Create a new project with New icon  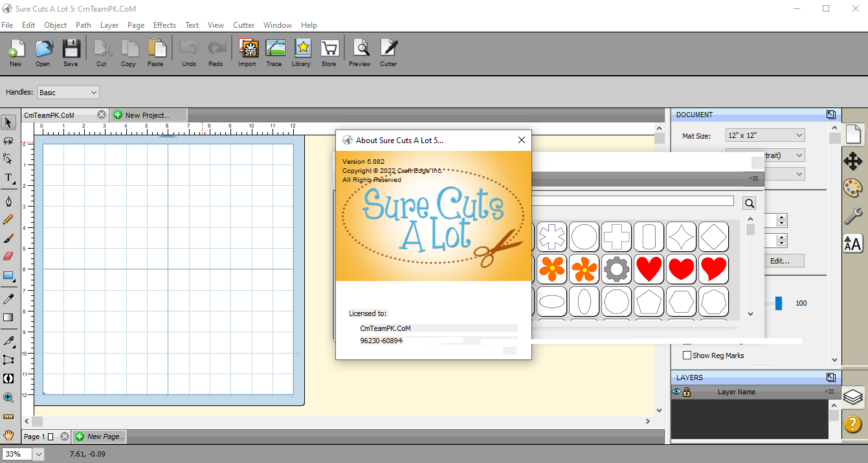[x=16, y=52]
